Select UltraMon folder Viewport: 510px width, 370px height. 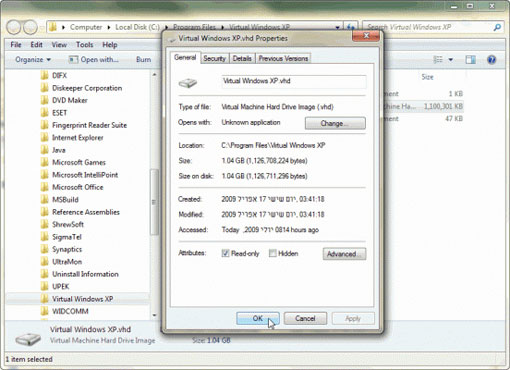pos(67,262)
